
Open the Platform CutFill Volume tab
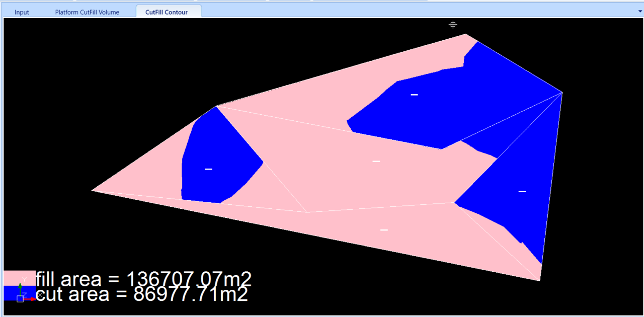[x=87, y=12]
